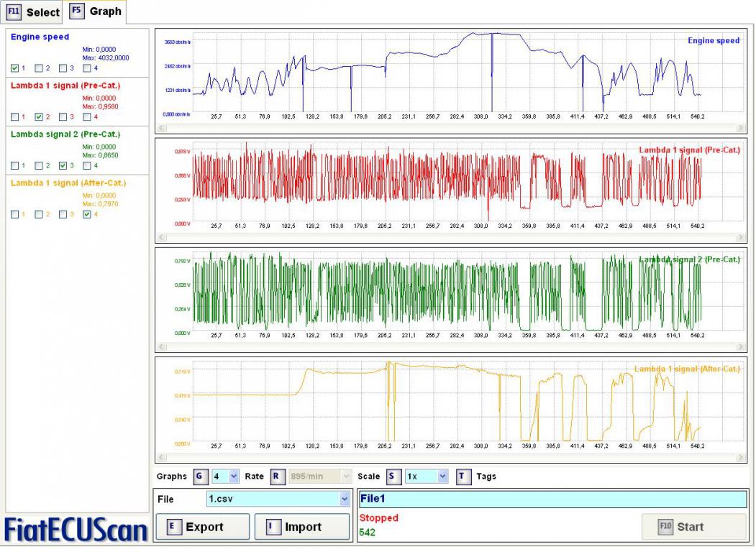Uncheck graph 3 for Lambda signal 2 (Pre-Cat.)
This screenshot has height=552, width=756.
pyautogui.click(x=63, y=166)
